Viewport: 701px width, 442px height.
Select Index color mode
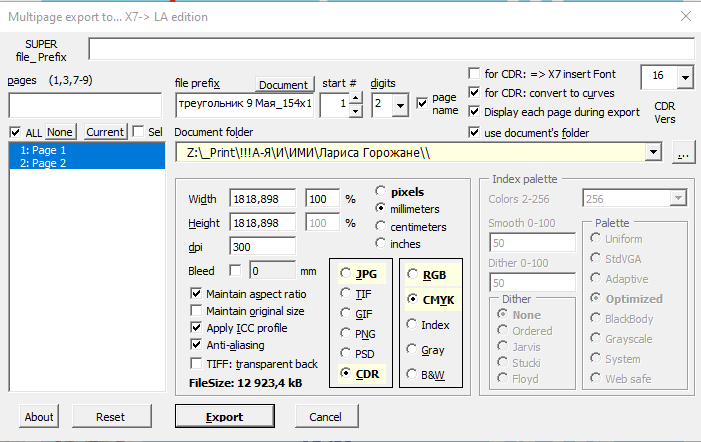(412, 324)
